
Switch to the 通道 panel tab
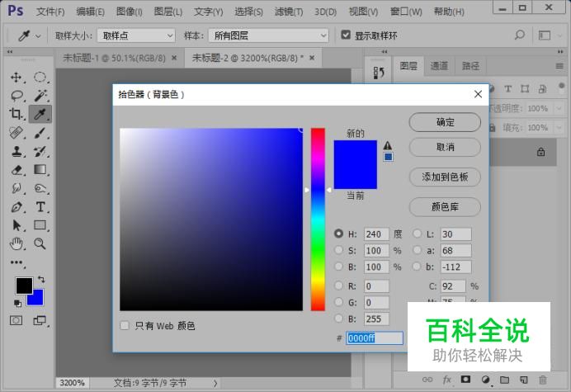439,66
